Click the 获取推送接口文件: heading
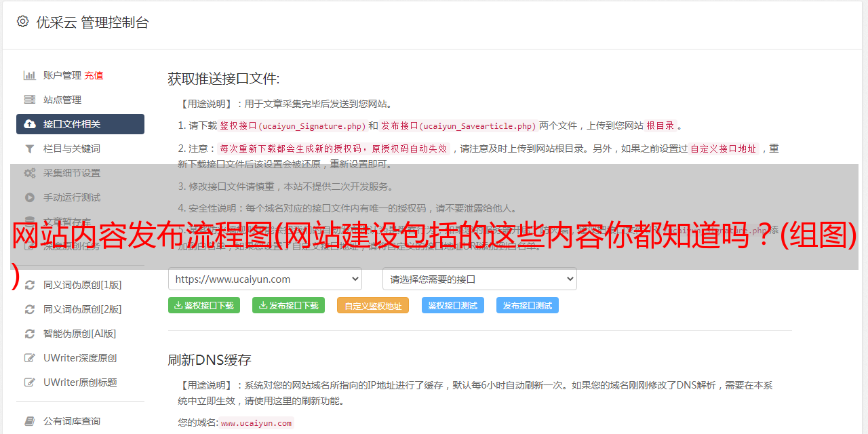The image size is (868, 434). 224,79
